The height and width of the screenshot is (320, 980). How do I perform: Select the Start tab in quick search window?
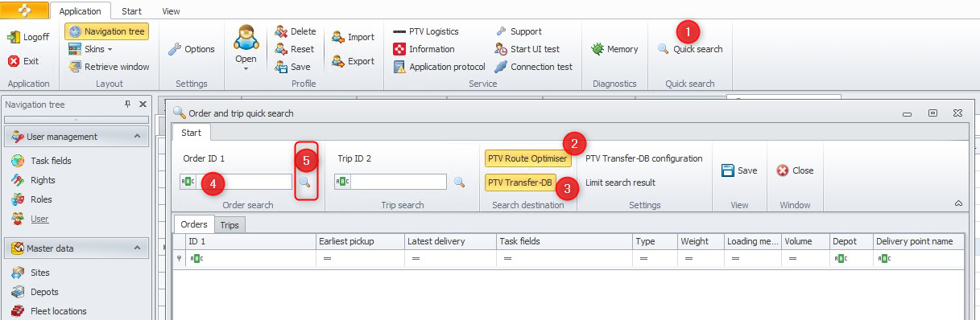pos(192,133)
